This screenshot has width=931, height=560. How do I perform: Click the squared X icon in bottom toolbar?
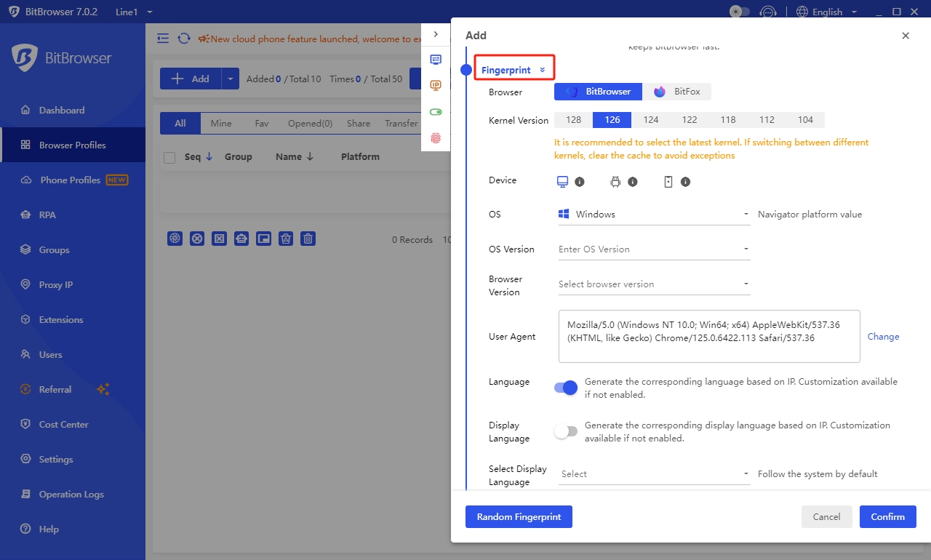220,239
